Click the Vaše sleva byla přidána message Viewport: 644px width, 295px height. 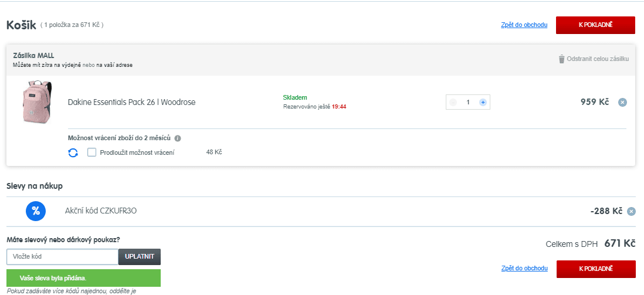click(83, 278)
